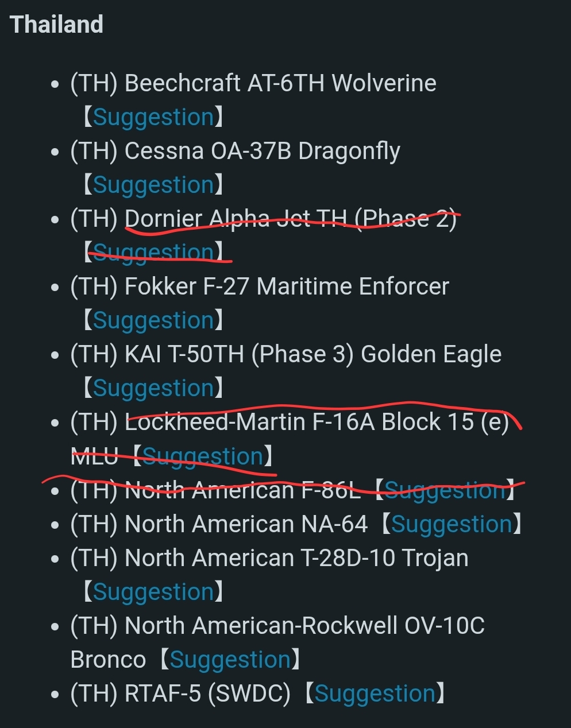Open the Beechcraft AT-6TH Wolverine Suggestion link
Screen dimensions: 571x728
(x=153, y=117)
